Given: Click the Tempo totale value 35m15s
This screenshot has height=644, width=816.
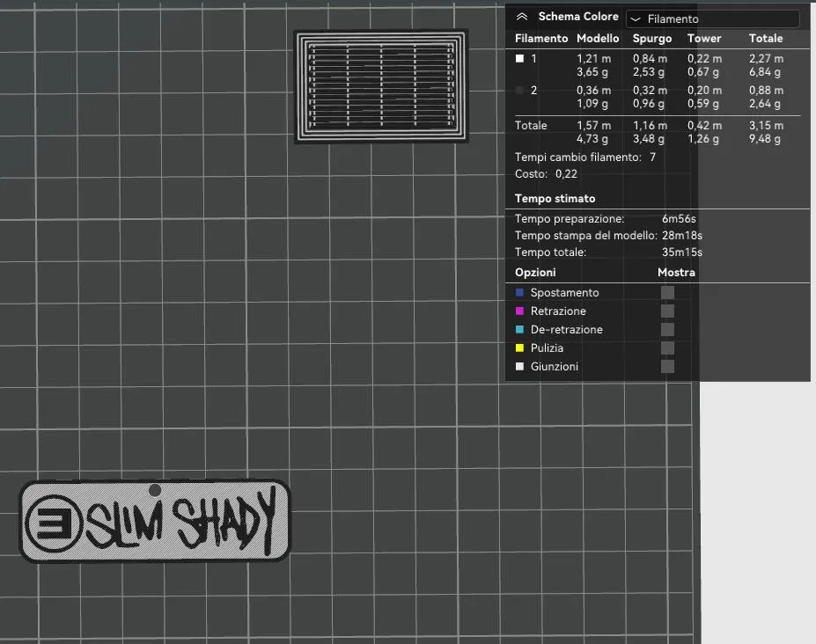Looking at the screenshot, I should coord(682,252).
